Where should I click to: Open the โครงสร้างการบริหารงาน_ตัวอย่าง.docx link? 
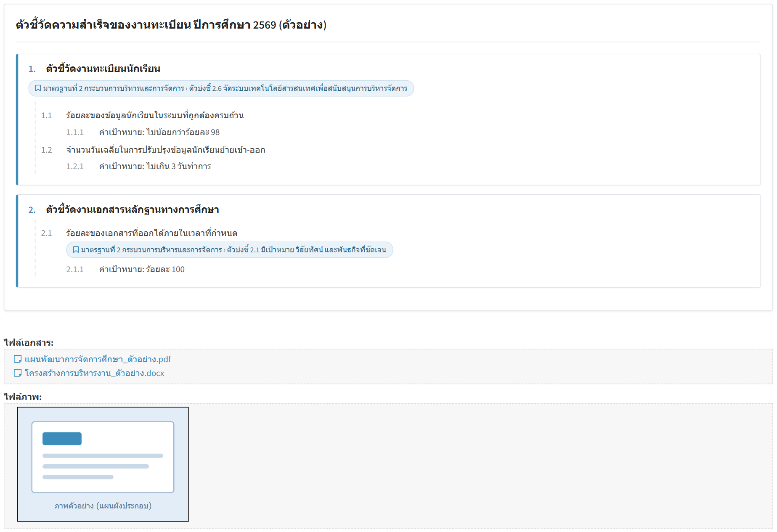tap(94, 373)
